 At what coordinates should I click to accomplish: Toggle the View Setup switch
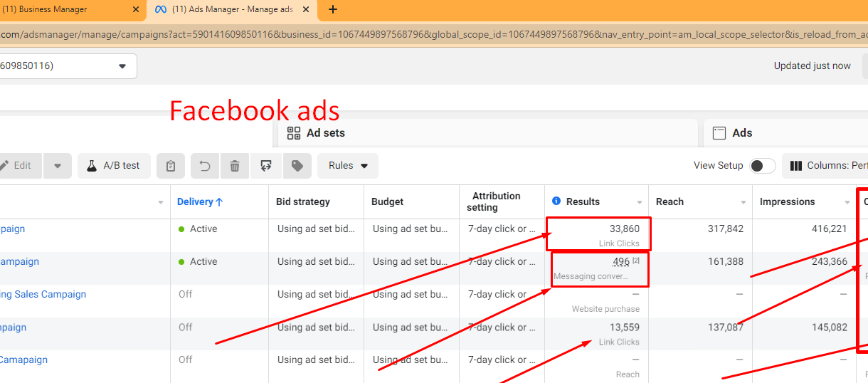point(762,166)
